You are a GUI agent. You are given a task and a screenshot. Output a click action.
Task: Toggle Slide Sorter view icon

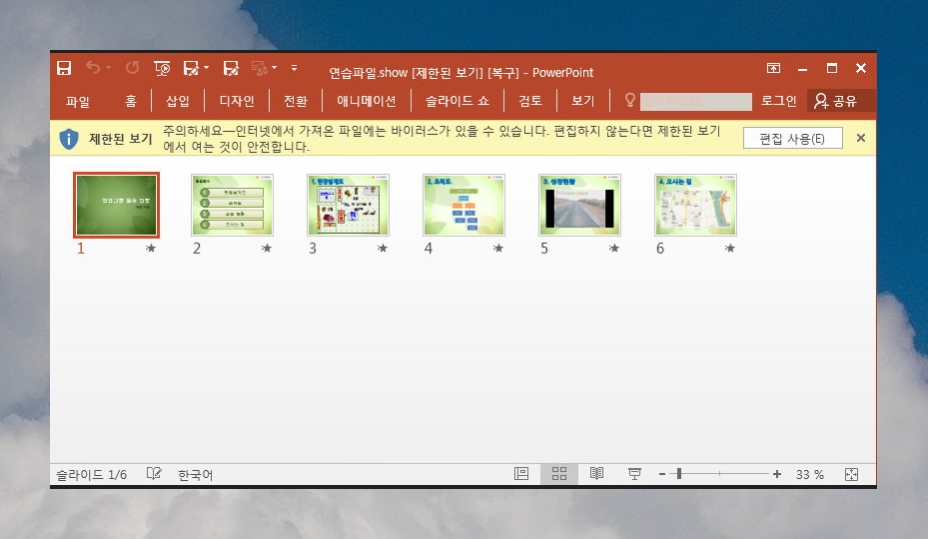559,474
